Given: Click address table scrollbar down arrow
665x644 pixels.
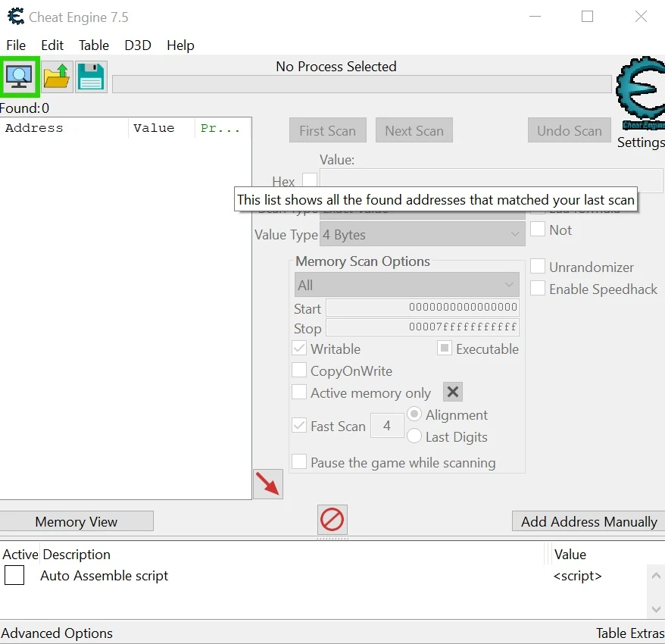Looking at the screenshot, I should (x=656, y=609).
